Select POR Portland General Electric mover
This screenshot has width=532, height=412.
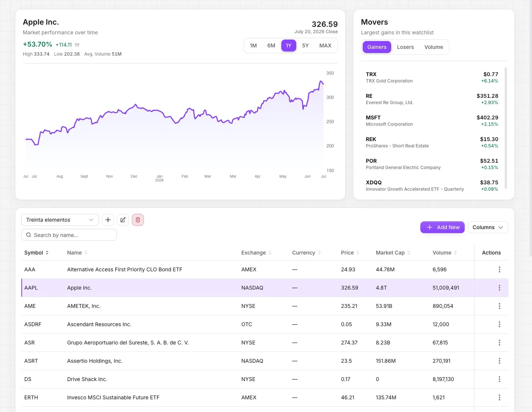(432, 164)
